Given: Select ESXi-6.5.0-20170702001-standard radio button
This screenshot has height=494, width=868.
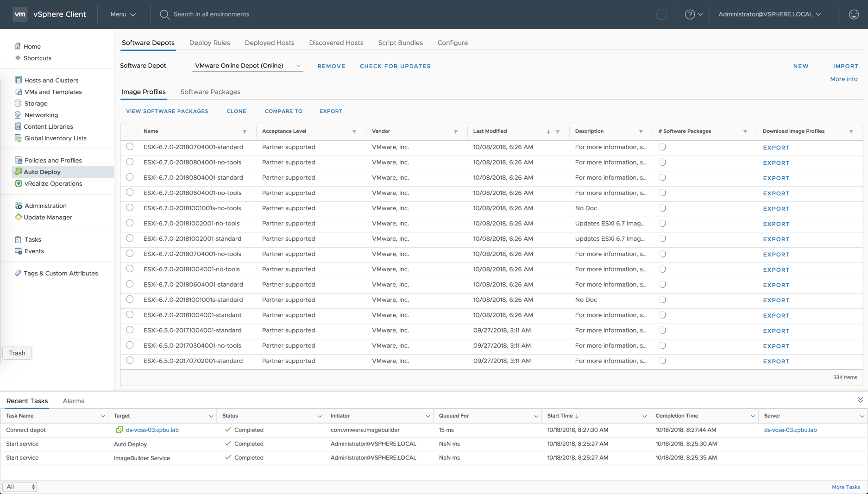Looking at the screenshot, I should [130, 361].
